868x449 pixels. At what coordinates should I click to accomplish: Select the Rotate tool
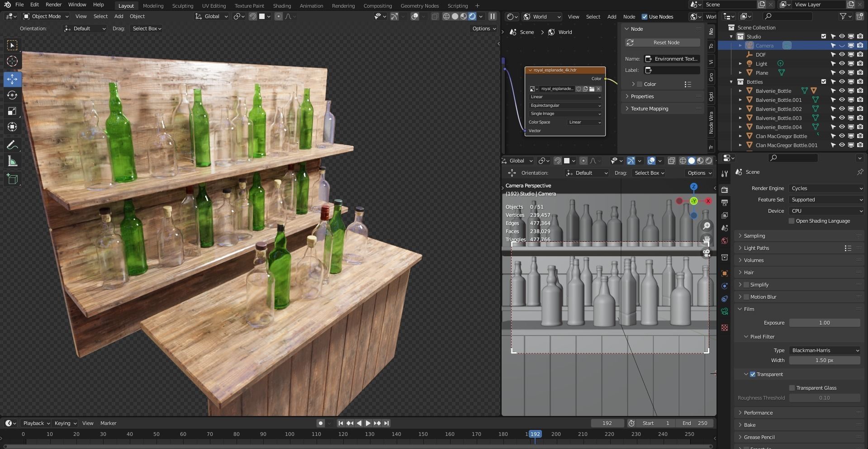click(x=12, y=95)
